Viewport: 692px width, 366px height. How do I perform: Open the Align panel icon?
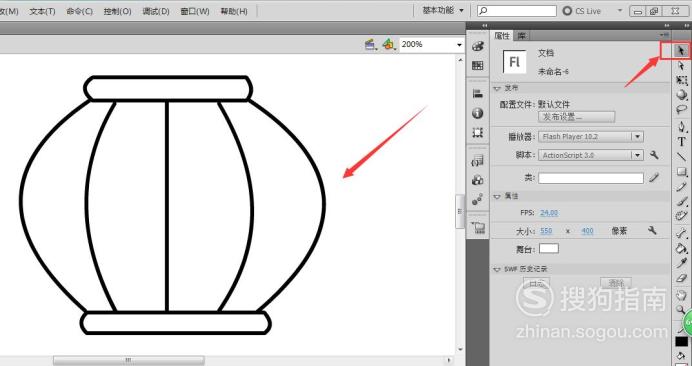click(478, 94)
